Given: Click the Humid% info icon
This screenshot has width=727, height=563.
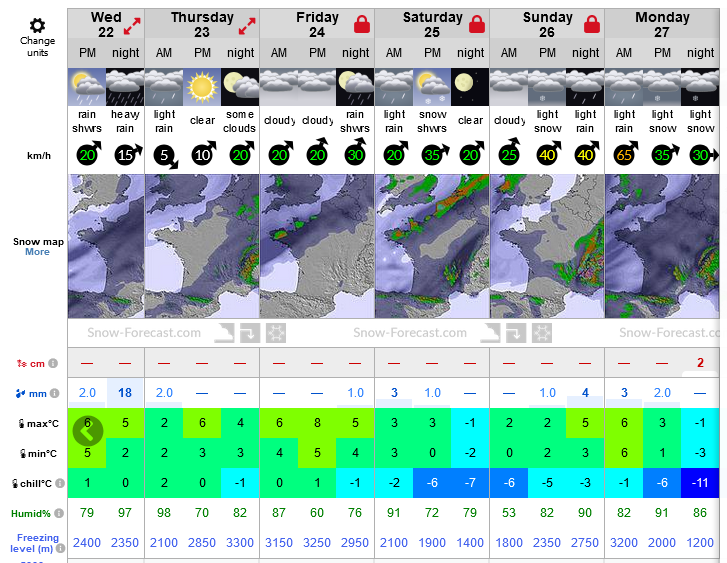Looking at the screenshot, I should [59, 513].
